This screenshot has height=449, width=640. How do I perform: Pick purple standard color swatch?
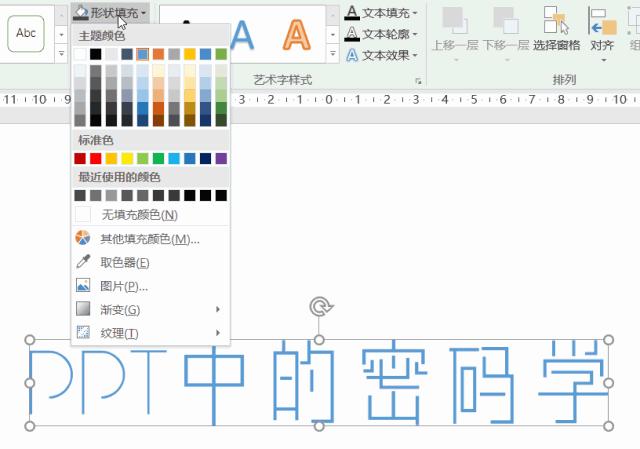point(221,158)
